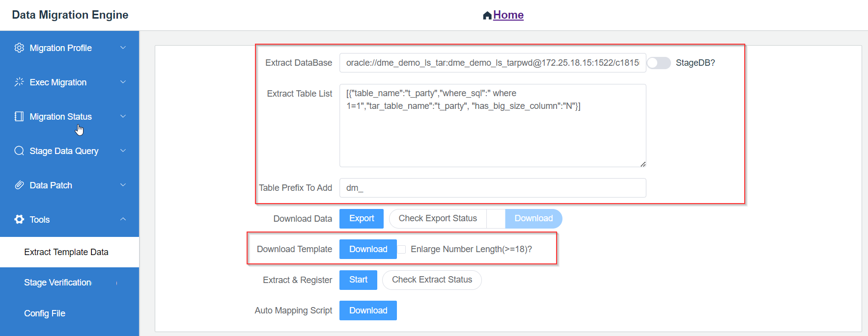Follow the Home link

click(x=508, y=15)
